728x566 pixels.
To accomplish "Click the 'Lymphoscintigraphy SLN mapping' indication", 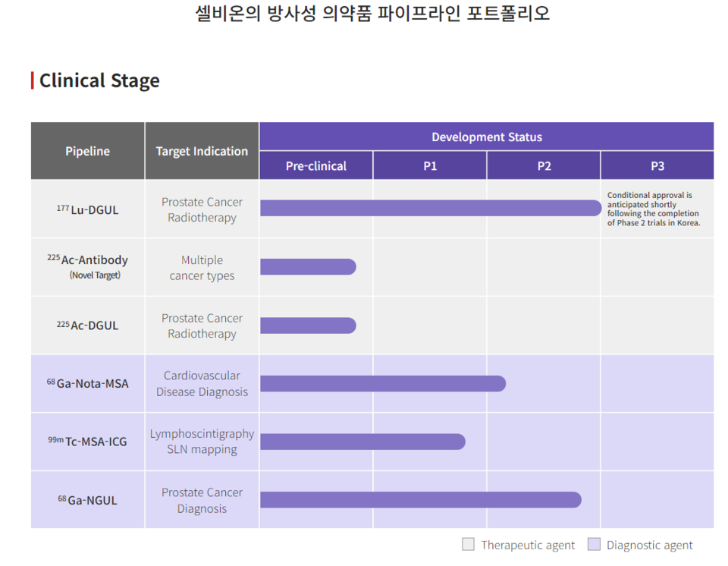I will pos(202,442).
